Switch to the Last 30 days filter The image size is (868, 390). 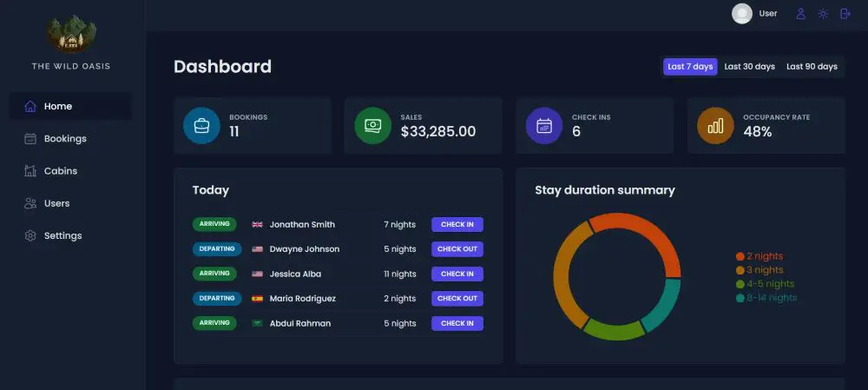749,67
